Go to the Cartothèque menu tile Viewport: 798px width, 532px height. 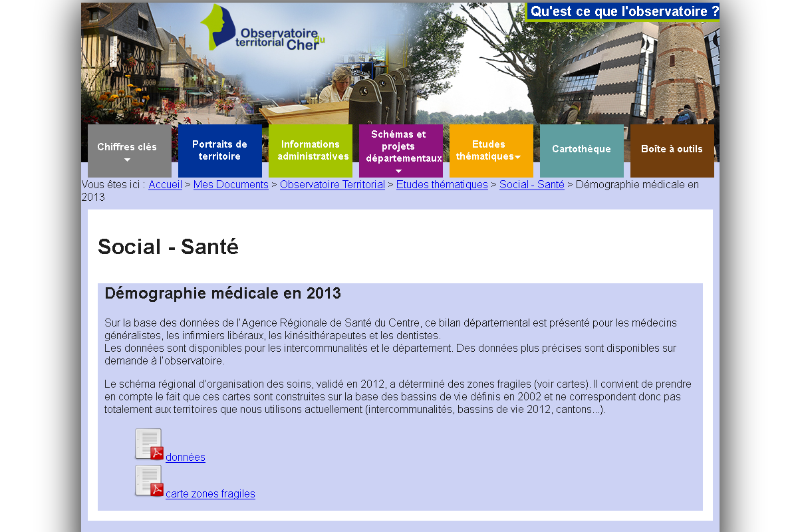coord(582,151)
